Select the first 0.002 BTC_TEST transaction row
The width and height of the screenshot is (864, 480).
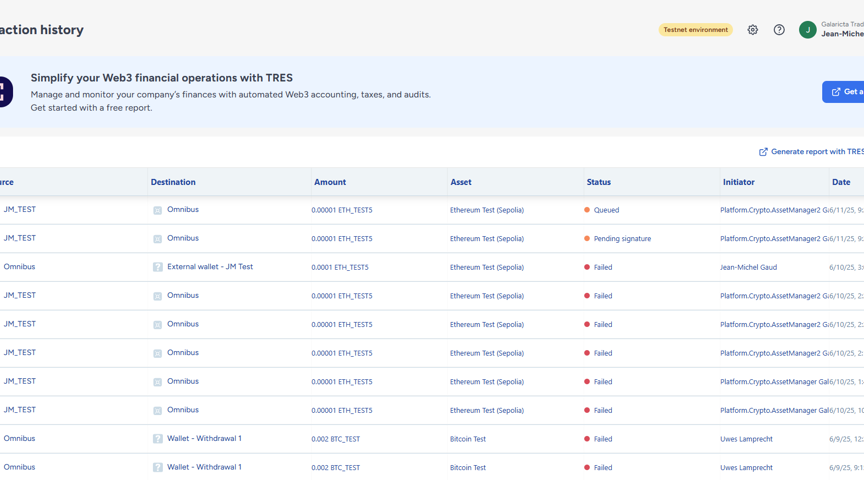click(x=335, y=439)
